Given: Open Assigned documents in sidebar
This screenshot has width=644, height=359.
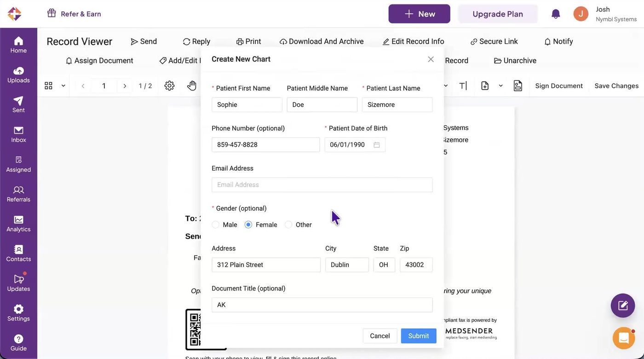Looking at the screenshot, I should (x=18, y=164).
